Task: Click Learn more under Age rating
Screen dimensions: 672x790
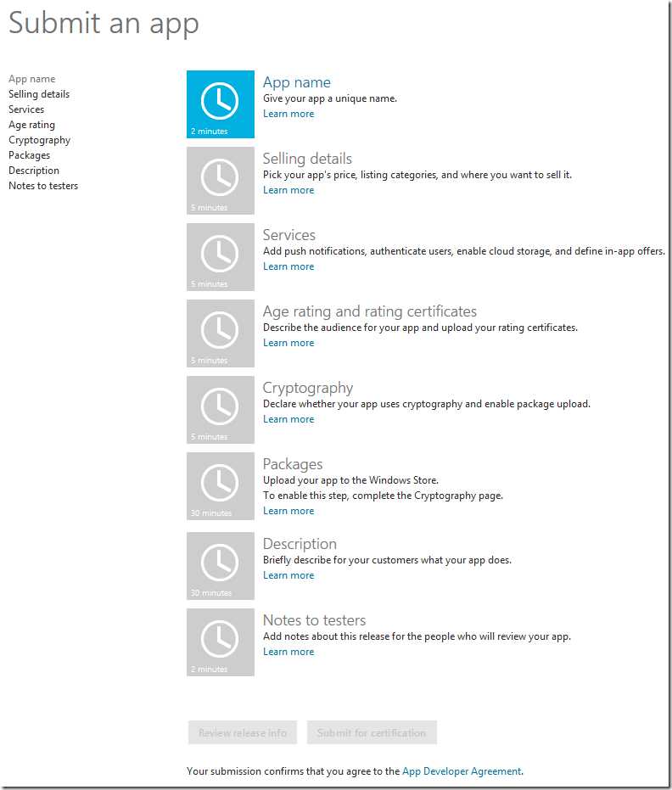Action: [x=288, y=343]
